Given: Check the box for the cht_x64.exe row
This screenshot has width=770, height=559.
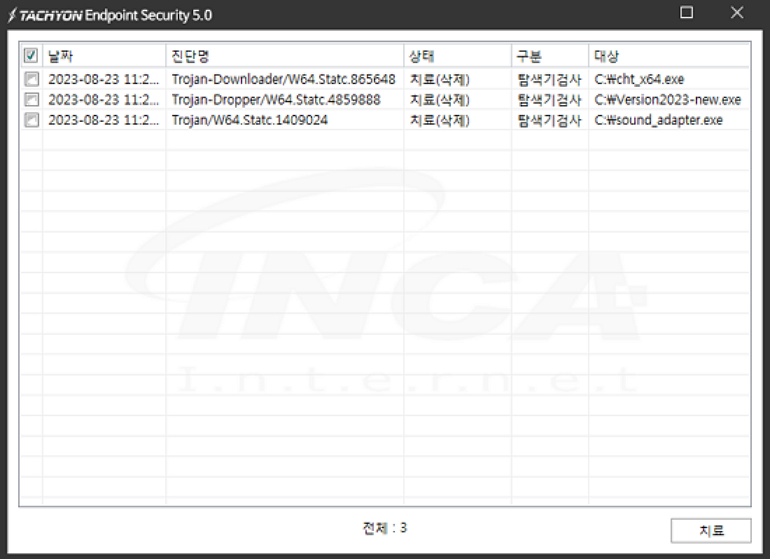Looking at the screenshot, I should click(31, 79).
